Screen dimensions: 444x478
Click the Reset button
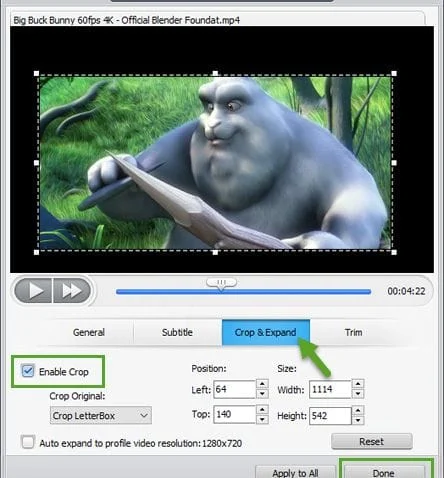point(372,442)
